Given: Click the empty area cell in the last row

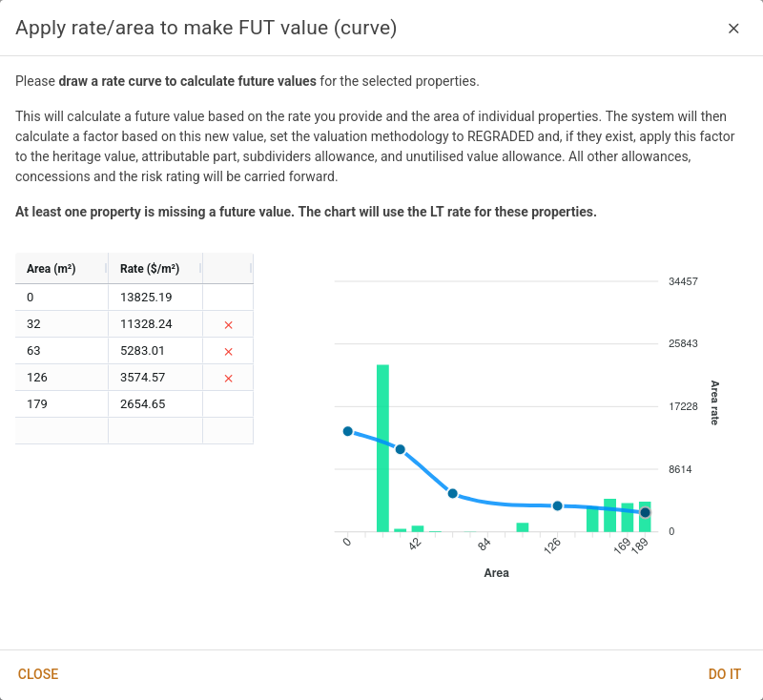Looking at the screenshot, I should 61,430.
